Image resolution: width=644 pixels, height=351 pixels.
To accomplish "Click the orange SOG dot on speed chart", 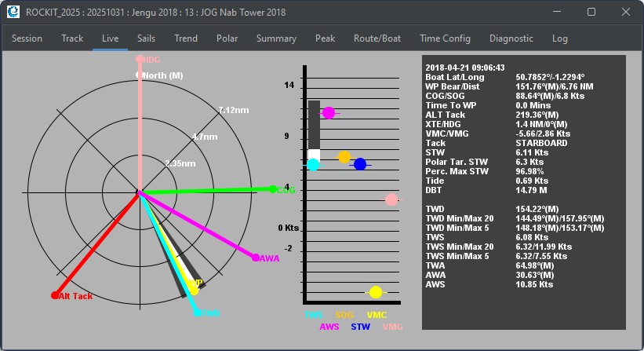I will coord(344,157).
